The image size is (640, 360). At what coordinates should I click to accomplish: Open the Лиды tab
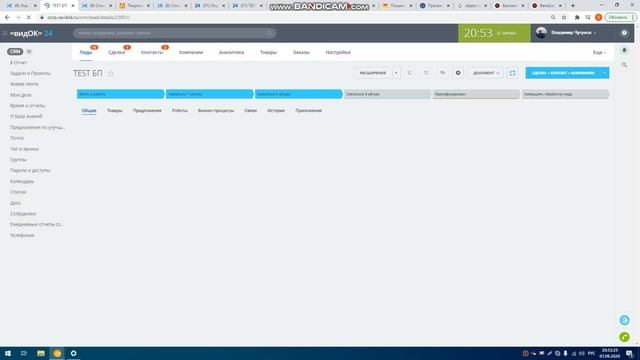pyautogui.click(x=86, y=53)
